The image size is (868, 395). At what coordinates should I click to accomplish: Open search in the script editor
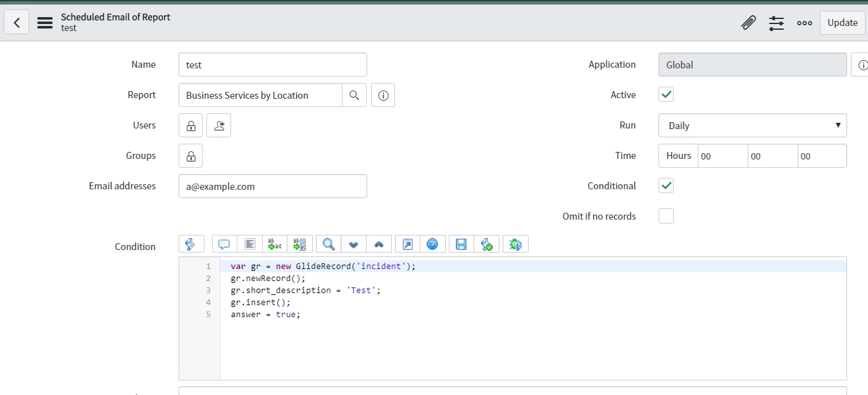point(329,244)
